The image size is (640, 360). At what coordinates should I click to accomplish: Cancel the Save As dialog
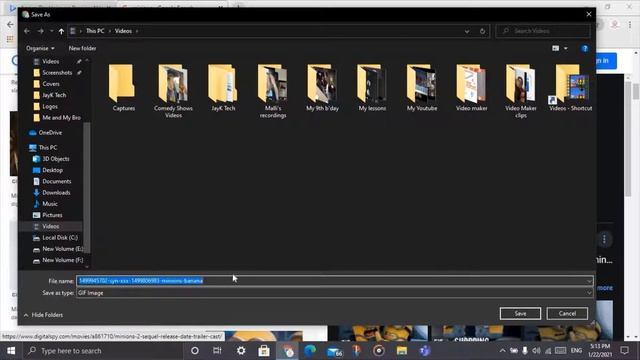pyautogui.click(x=567, y=313)
